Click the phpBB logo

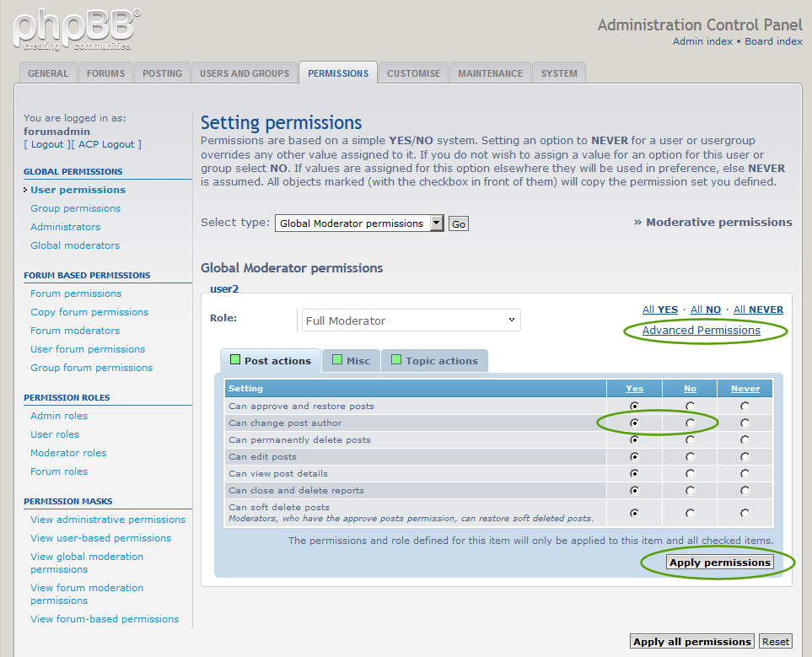tap(76, 30)
